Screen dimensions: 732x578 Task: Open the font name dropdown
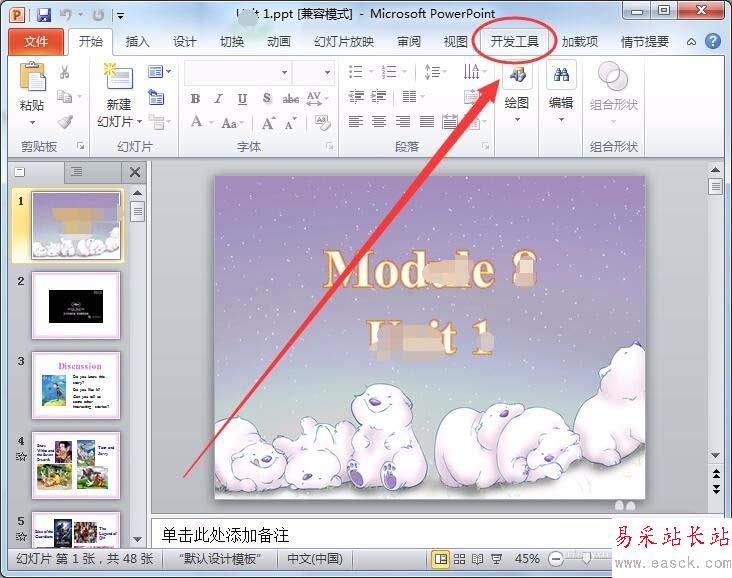point(284,72)
